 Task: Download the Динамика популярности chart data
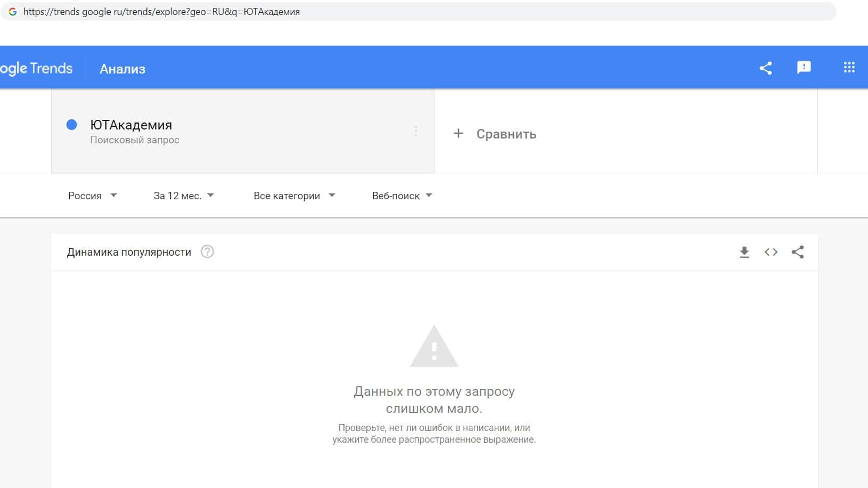[744, 252]
